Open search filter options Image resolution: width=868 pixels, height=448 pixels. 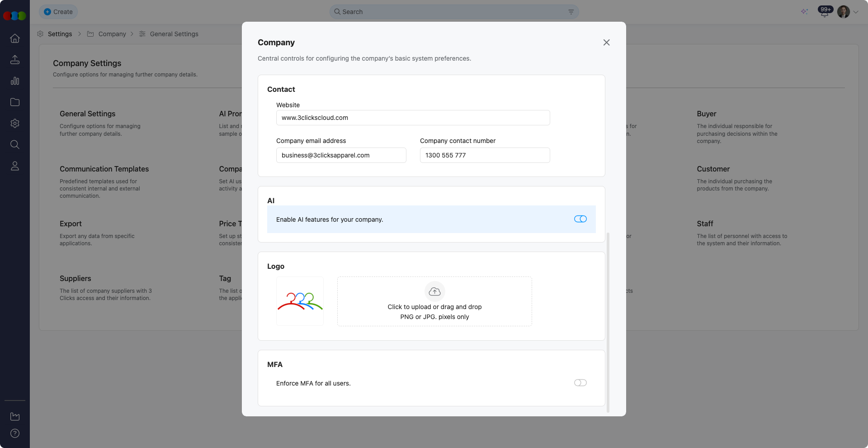(571, 12)
